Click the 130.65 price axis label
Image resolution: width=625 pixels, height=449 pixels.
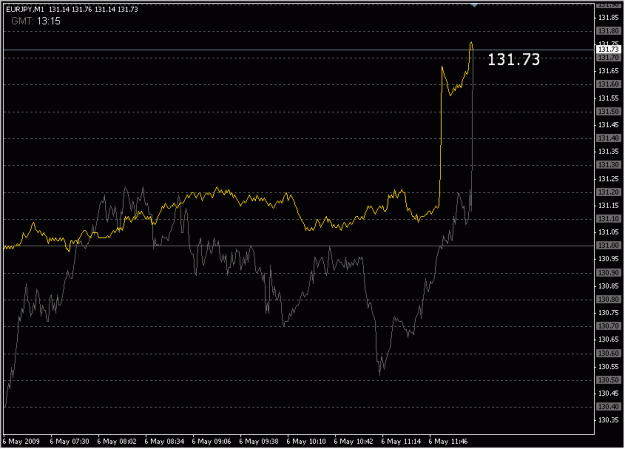pyautogui.click(x=609, y=339)
